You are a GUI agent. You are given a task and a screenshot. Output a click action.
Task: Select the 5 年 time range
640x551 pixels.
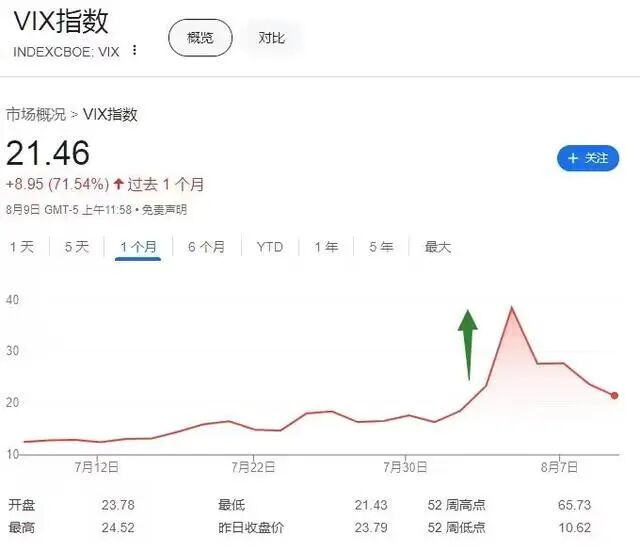pos(381,247)
